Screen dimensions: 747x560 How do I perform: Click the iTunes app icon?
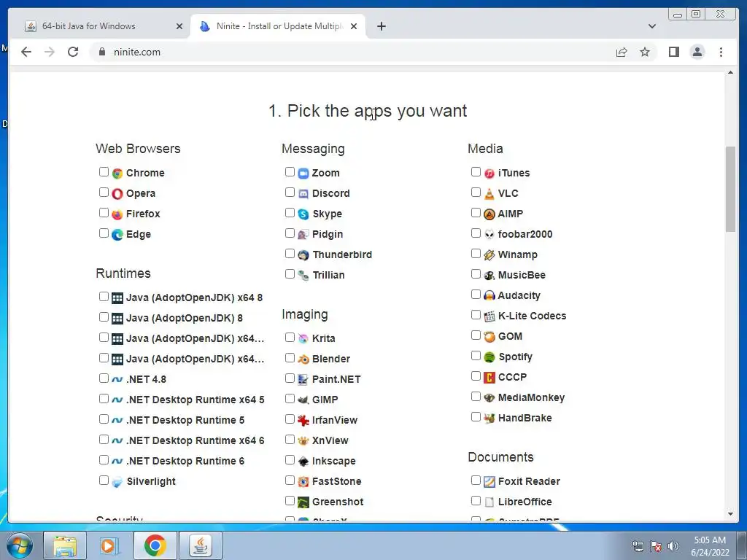(x=489, y=174)
